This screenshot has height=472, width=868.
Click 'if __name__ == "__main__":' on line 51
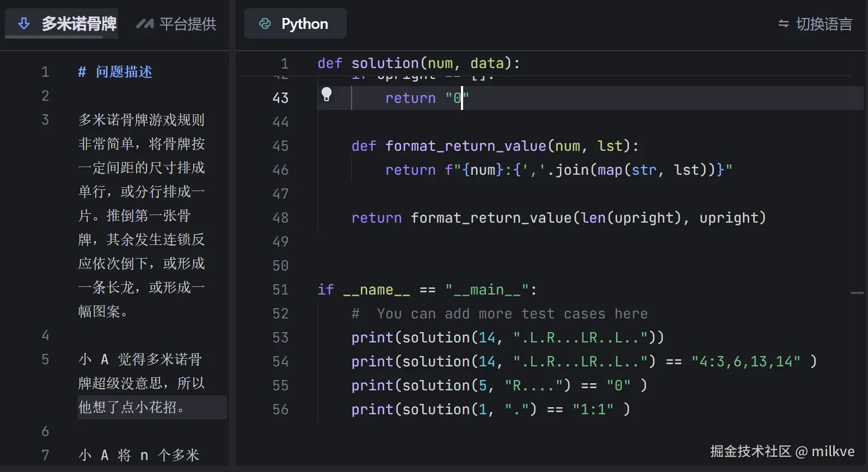pos(428,290)
